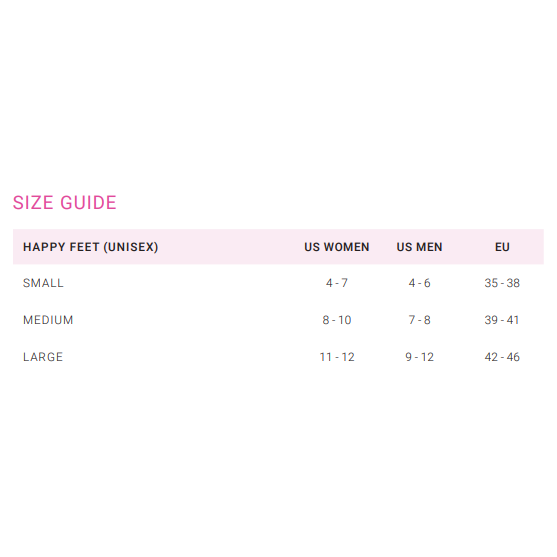
Task: Select the LARGE size row label
Action: (x=43, y=357)
